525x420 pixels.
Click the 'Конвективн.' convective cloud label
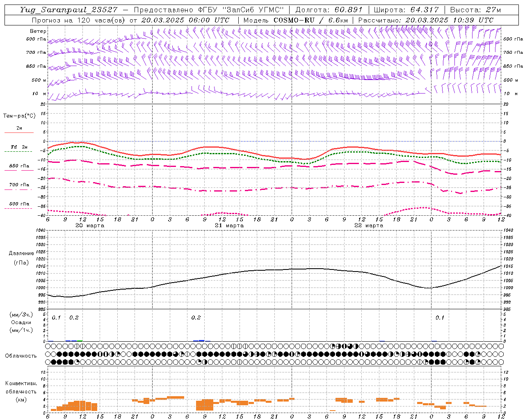pyautogui.click(x=21, y=383)
